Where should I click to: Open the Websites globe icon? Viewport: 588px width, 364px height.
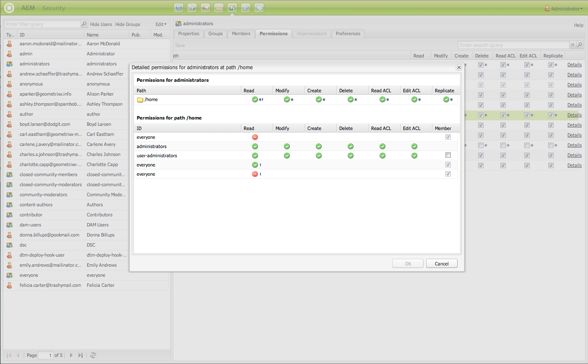pos(179,8)
